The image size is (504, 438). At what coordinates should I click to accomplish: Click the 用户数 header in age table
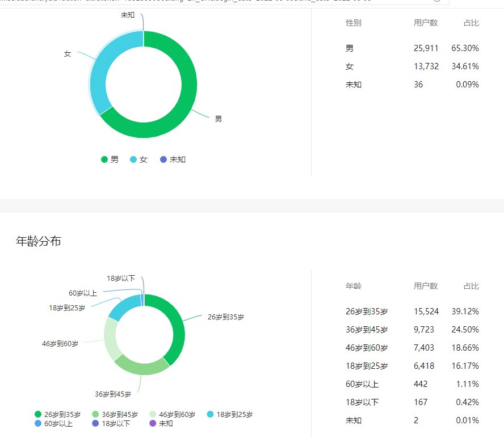(426, 286)
